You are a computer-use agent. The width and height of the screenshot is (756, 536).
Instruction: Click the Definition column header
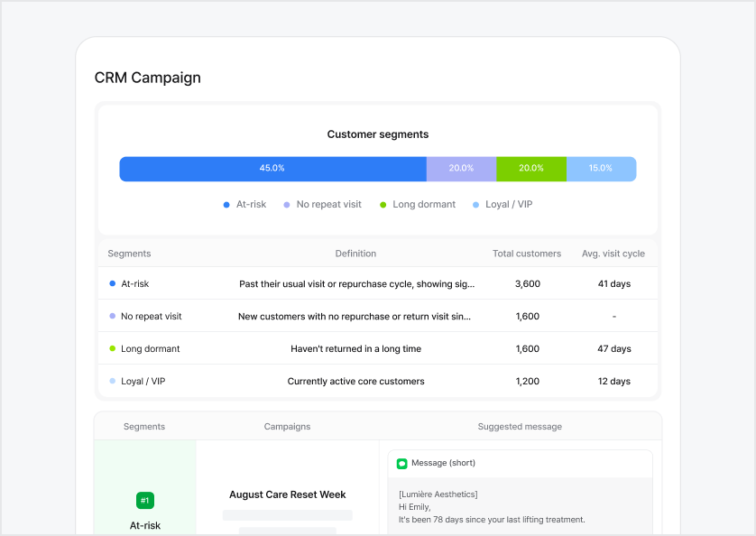pyautogui.click(x=355, y=254)
